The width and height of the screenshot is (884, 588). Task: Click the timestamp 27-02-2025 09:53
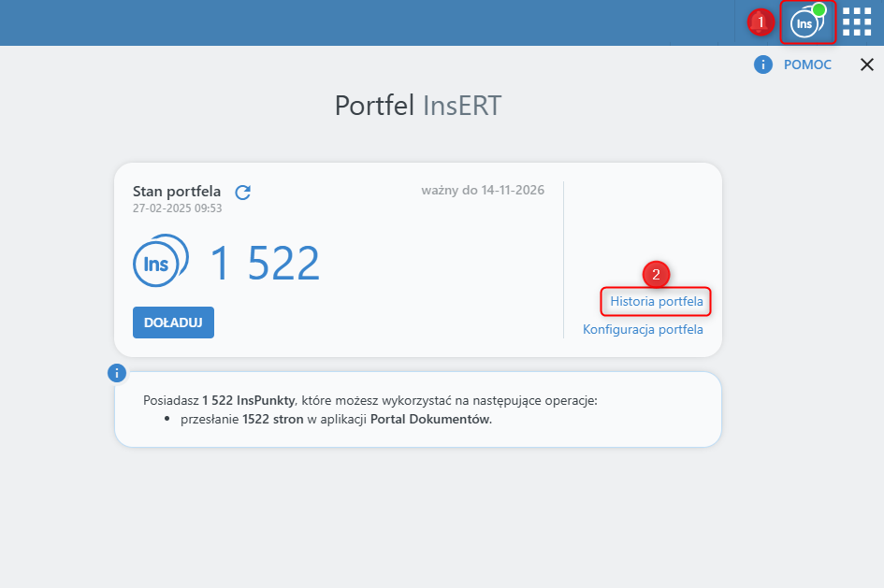(177, 208)
